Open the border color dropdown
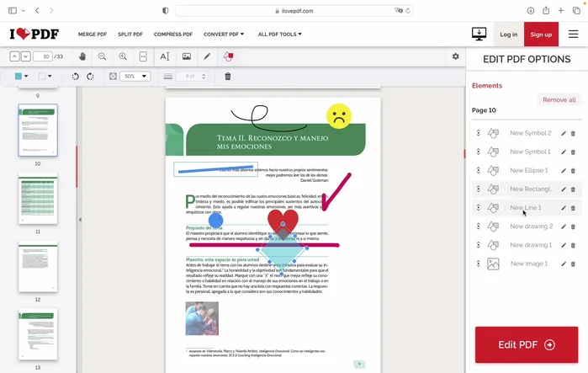 [45, 76]
